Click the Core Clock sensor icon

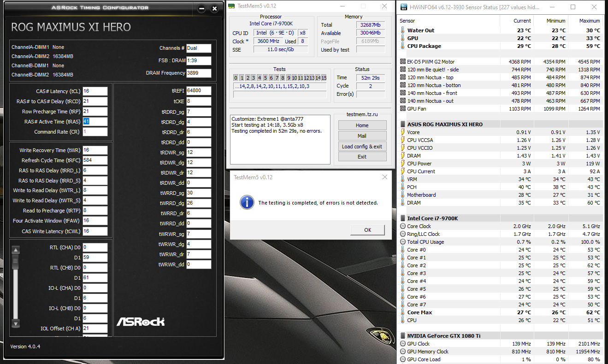coord(402,226)
